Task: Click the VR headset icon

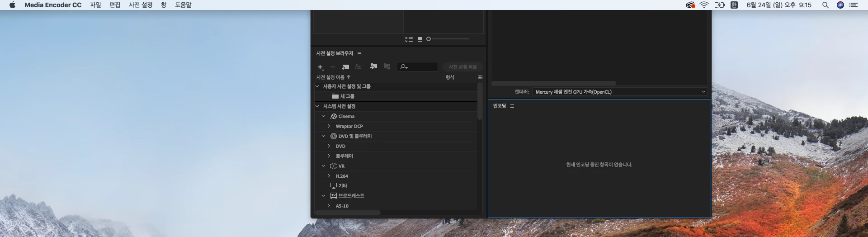Action: pyautogui.click(x=334, y=166)
